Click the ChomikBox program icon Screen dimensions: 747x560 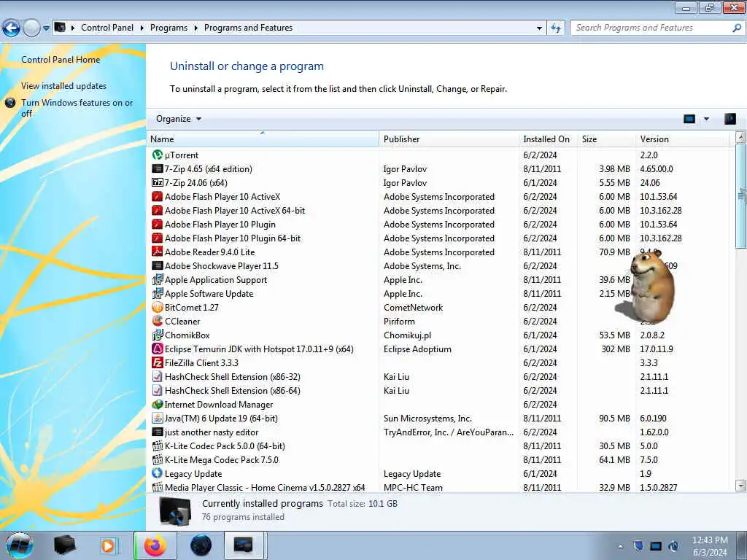[158, 335]
